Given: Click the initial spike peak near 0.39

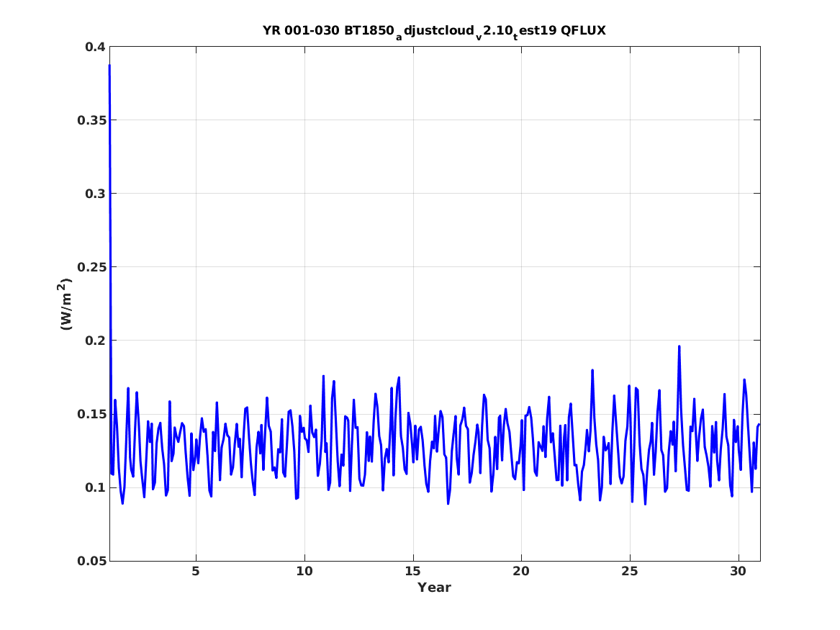Looking at the screenshot, I should click(109, 66).
